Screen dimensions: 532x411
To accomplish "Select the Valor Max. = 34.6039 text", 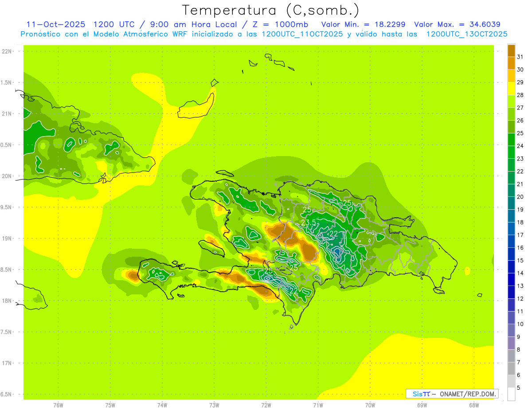I will pos(457,24).
